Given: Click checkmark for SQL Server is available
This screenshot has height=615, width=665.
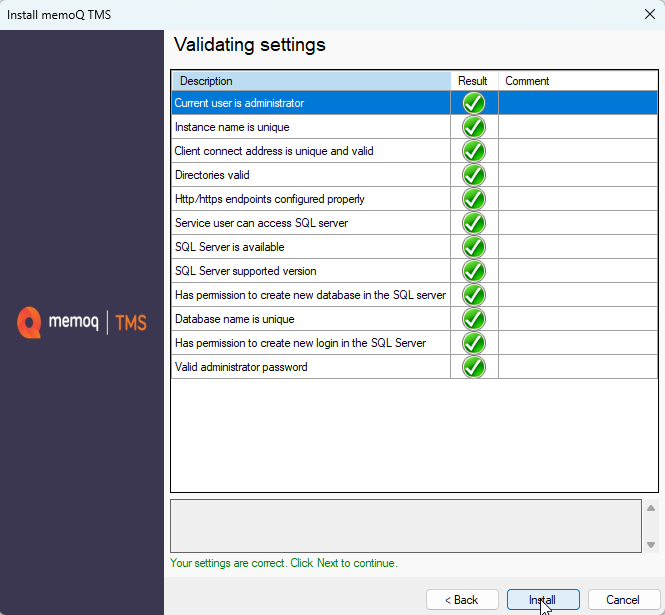Looking at the screenshot, I should coord(474,247).
